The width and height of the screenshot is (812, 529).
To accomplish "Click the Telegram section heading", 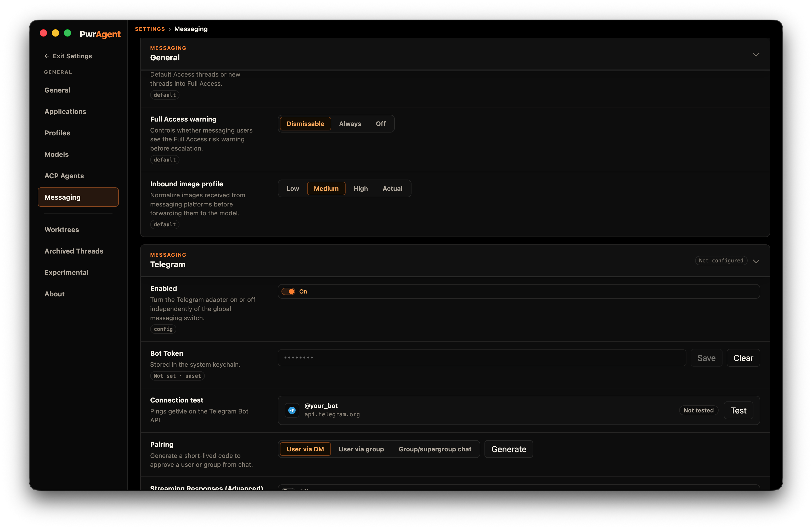I will (167, 264).
